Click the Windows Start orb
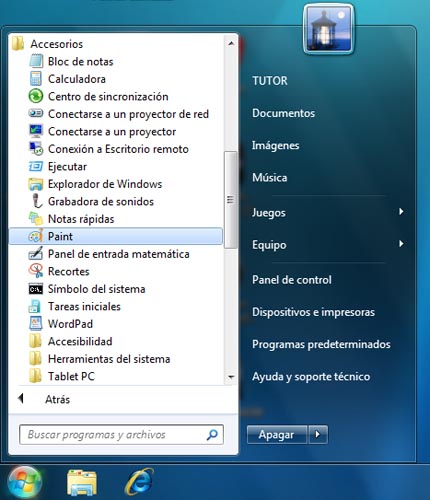The image size is (430, 500). click(24, 482)
